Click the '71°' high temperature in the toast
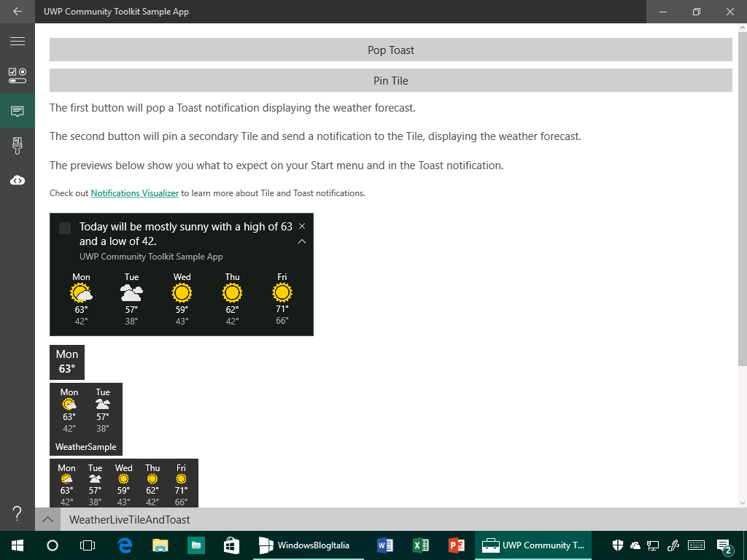The height and width of the screenshot is (560, 747). pos(282,309)
